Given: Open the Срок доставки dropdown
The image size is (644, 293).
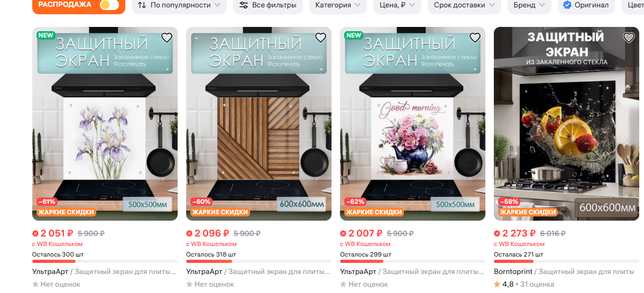Looking at the screenshot, I should [464, 5].
